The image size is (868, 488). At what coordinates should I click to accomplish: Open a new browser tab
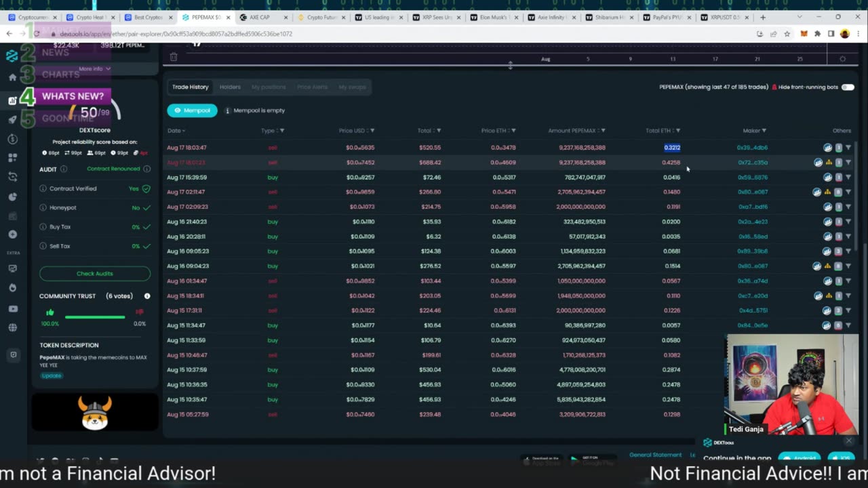763,17
